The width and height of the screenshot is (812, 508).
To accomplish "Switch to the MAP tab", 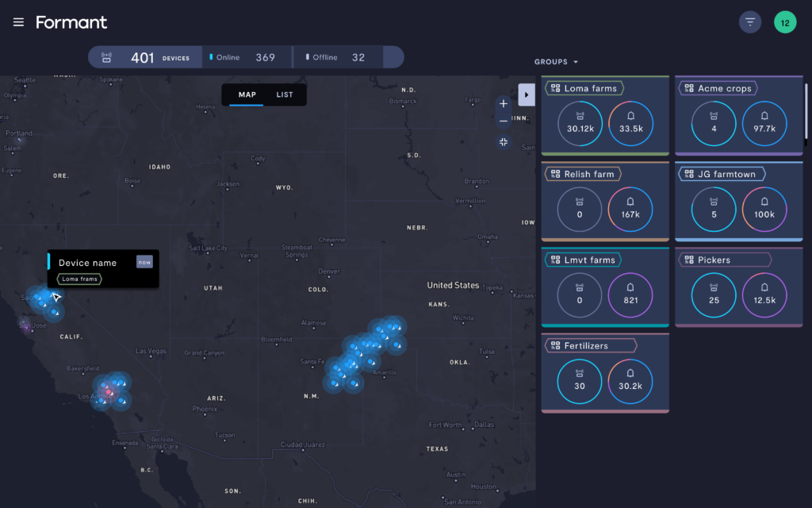I will [x=247, y=94].
